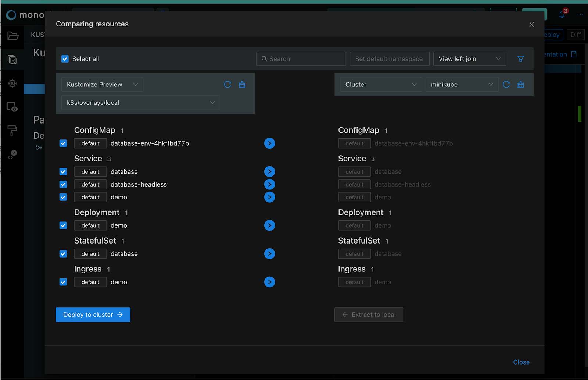Uncheck the database StatefulSet checkbox
Screen dimensions: 588x380
pos(63,254)
